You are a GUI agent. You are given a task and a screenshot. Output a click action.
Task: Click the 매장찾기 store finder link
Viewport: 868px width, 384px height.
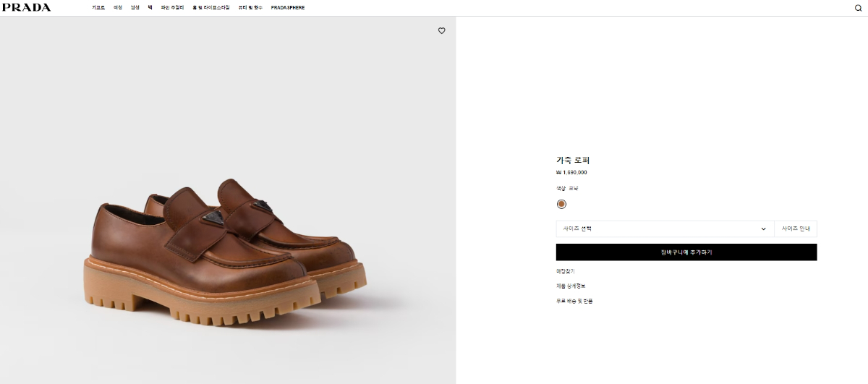[565, 271]
